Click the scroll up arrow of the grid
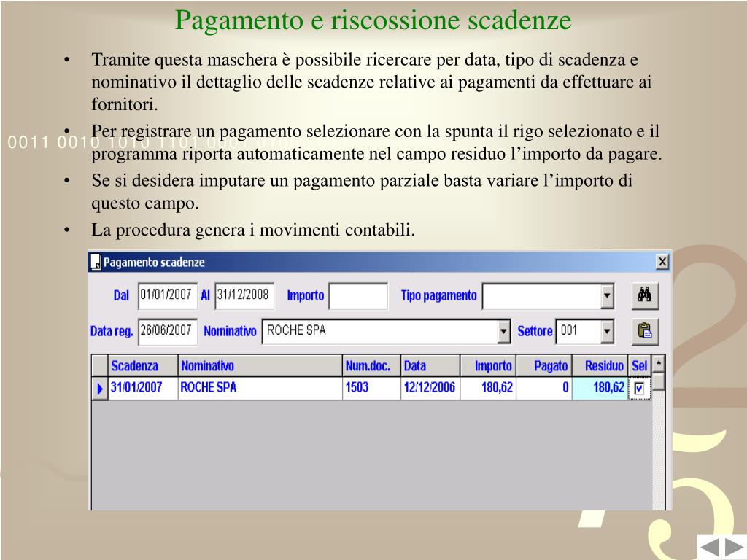This screenshot has width=747, height=560. (x=659, y=364)
